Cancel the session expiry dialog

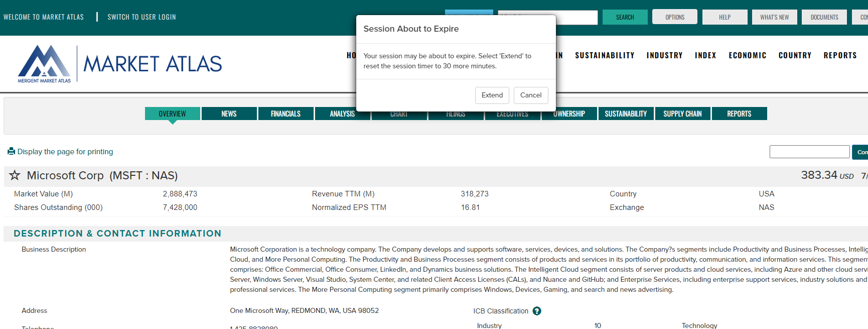[531, 95]
